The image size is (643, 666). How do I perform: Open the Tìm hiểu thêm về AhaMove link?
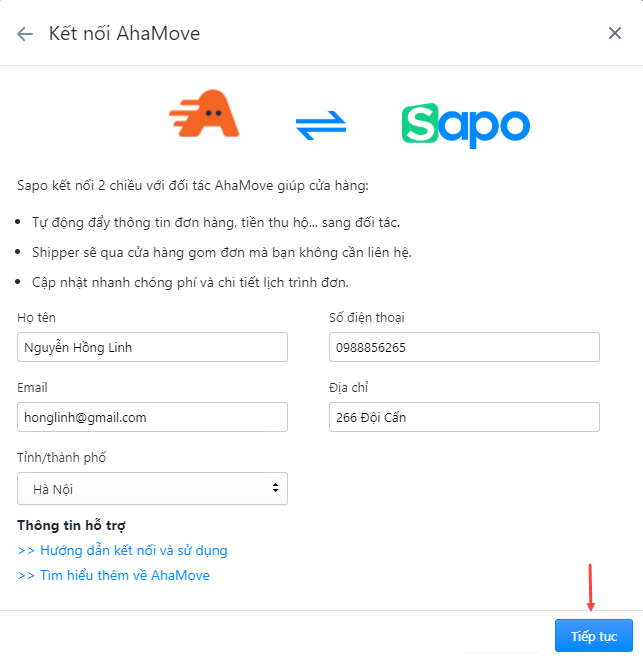[113, 575]
